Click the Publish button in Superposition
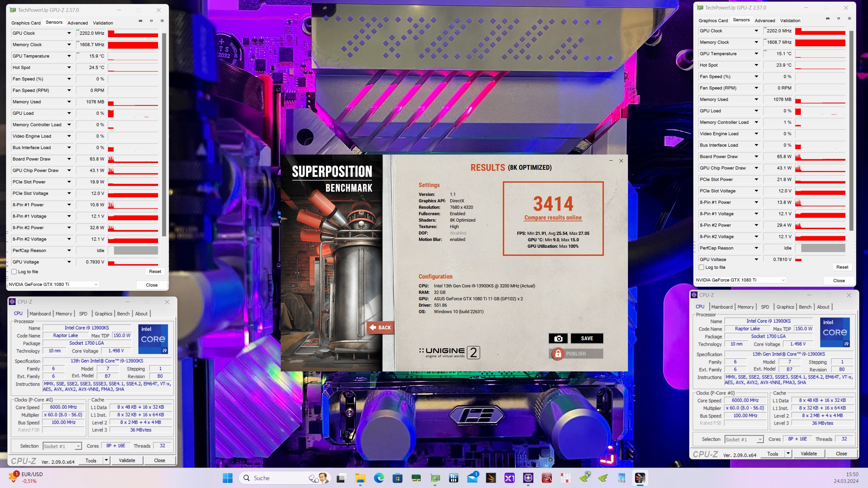This screenshot has height=488, width=868. 576,354
